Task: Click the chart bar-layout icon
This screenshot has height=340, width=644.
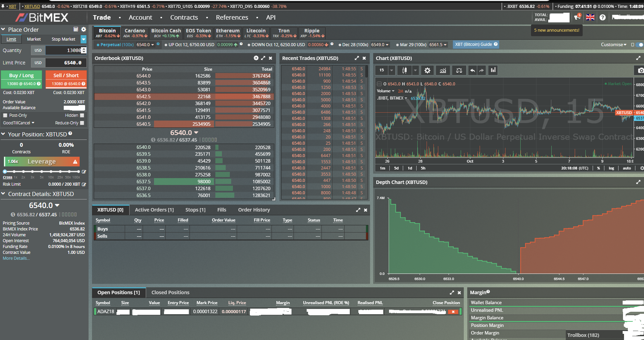Action: [493, 70]
